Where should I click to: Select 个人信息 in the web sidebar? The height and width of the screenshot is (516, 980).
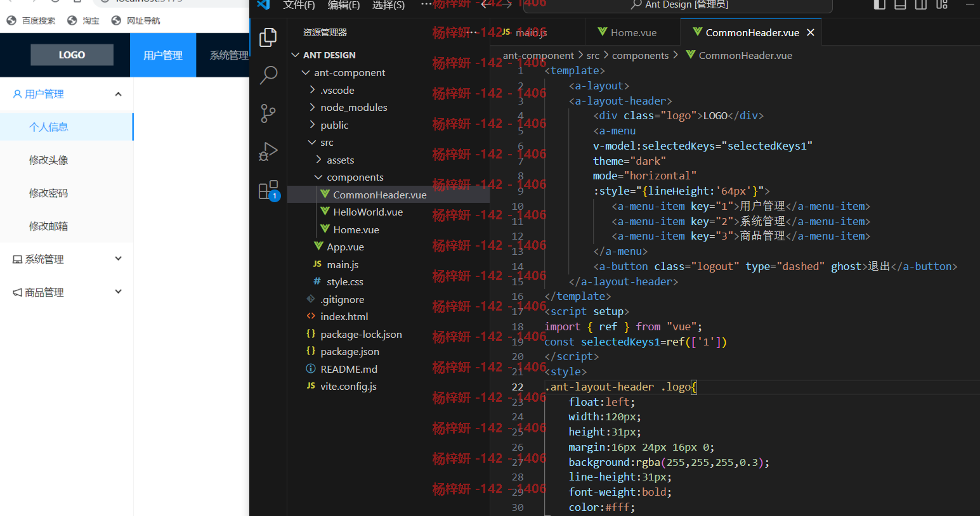(x=67, y=127)
